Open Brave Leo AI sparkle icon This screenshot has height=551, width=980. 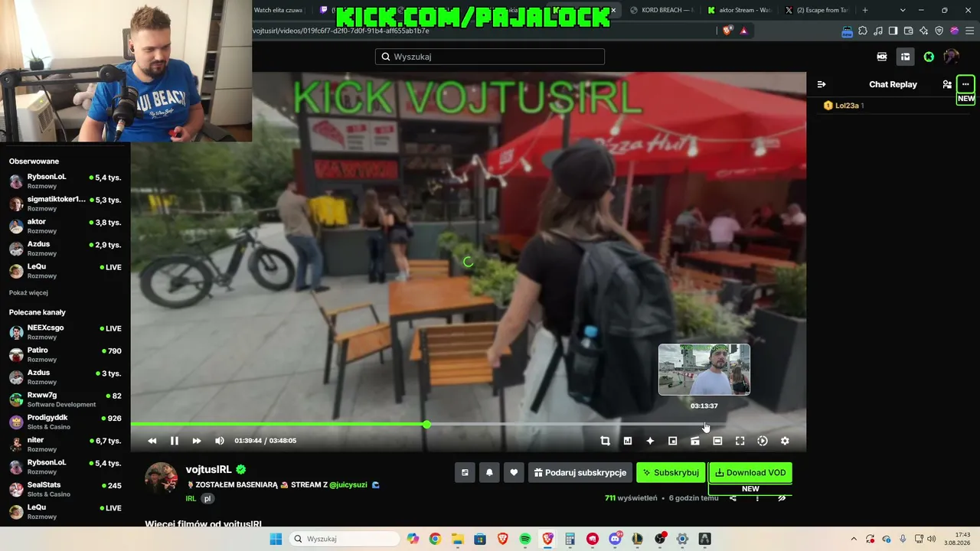pyautogui.click(x=924, y=31)
